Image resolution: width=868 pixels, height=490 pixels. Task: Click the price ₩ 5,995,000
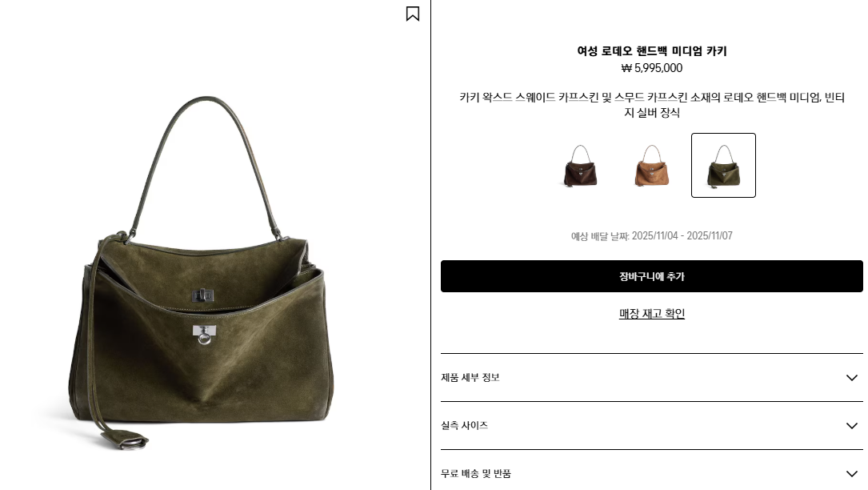(x=651, y=68)
